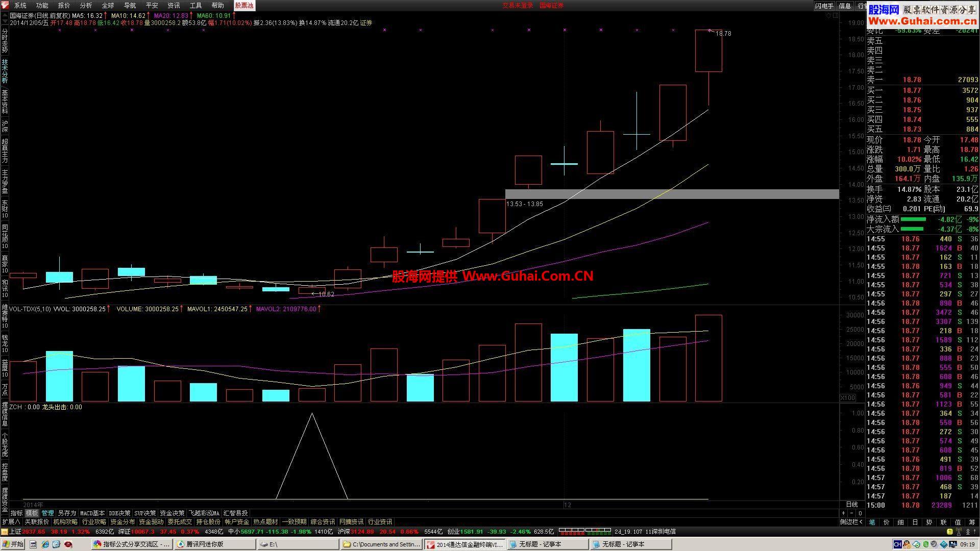Select 技术分析 in the left sidebar
The width and height of the screenshot is (980, 551).
coord(5,71)
